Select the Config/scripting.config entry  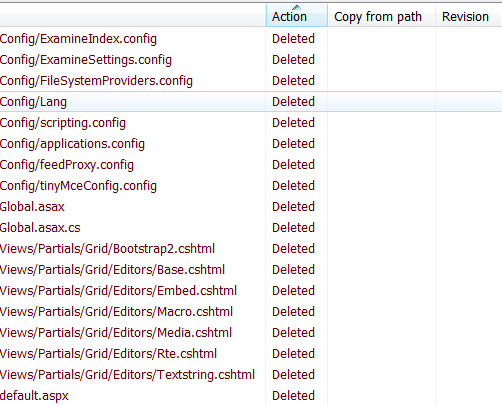tap(251, 123)
